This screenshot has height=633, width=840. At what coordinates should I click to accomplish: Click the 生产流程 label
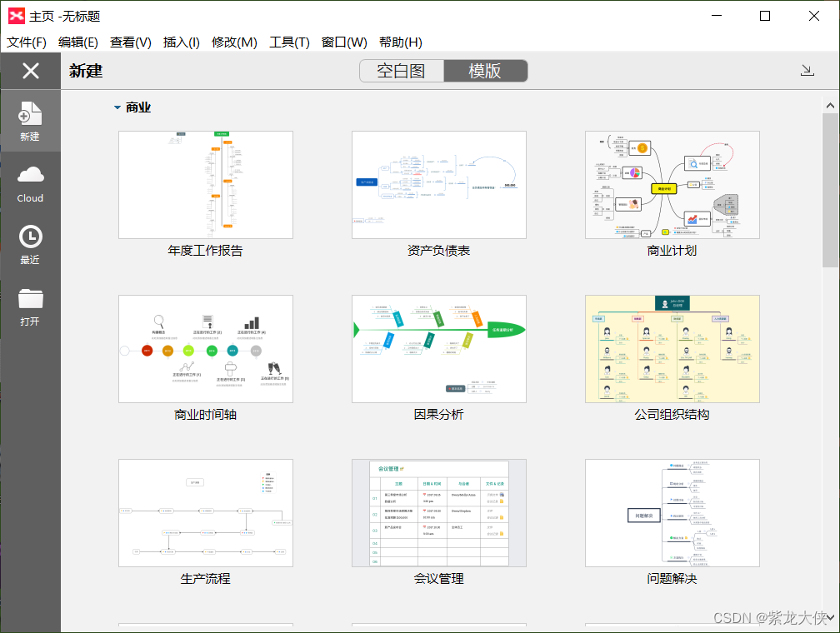coord(205,579)
